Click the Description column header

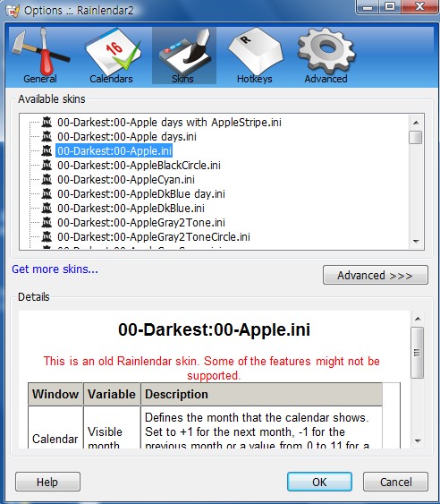tap(261, 394)
